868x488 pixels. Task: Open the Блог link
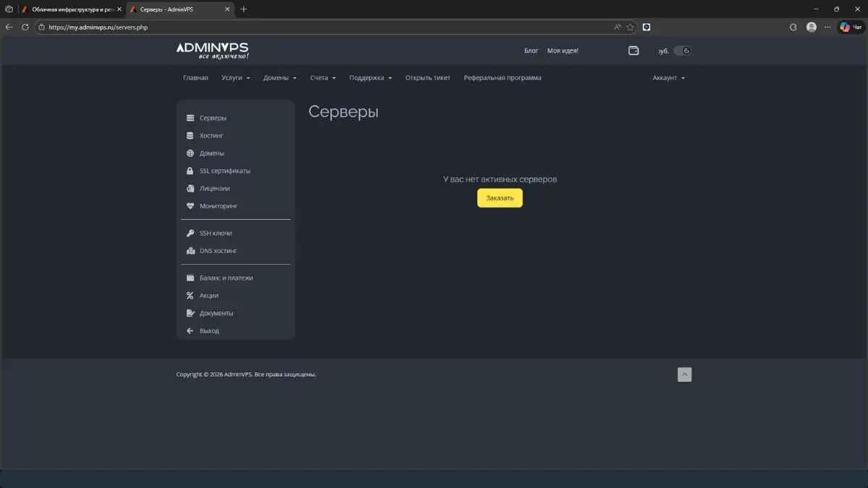531,51
